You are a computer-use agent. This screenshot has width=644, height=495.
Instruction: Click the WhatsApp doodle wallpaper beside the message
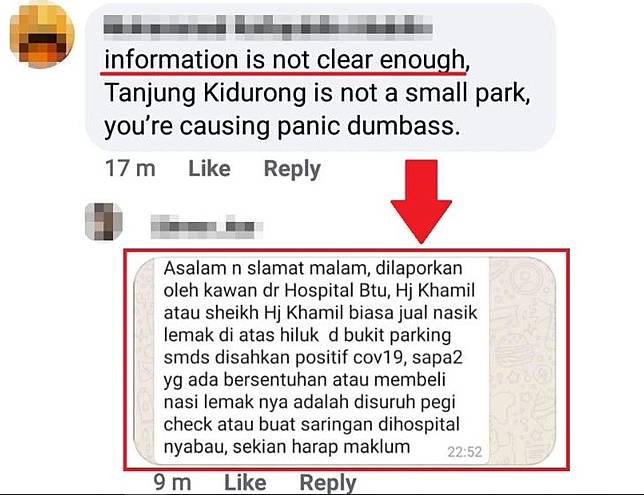pyautogui.click(x=522, y=360)
